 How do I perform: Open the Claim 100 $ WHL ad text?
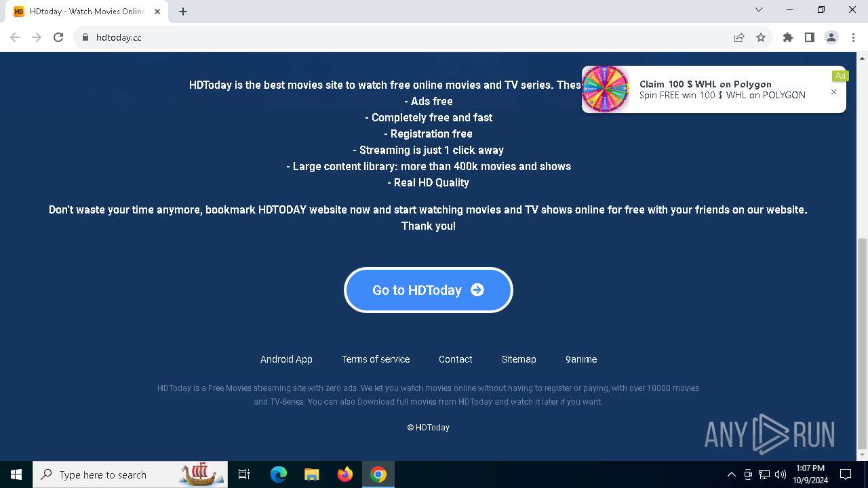(705, 84)
